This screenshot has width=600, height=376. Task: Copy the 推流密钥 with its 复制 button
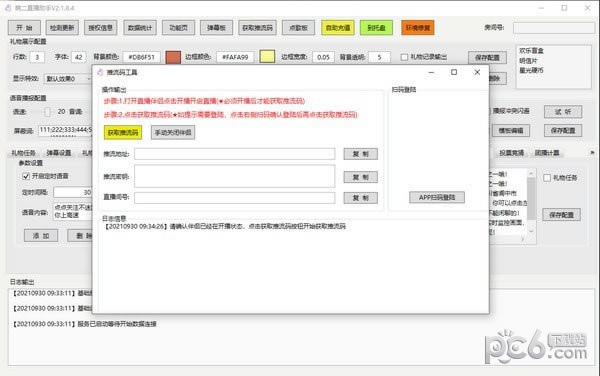(360, 177)
